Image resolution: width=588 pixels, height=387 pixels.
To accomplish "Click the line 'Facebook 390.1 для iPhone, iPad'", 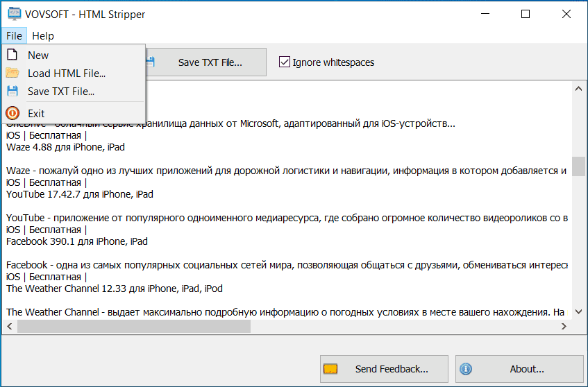I will coord(77,241).
